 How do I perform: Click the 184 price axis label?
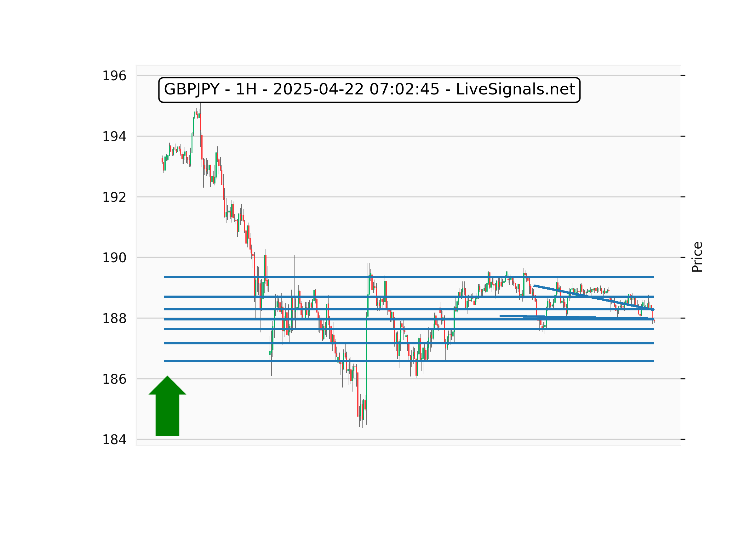pos(114,440)
